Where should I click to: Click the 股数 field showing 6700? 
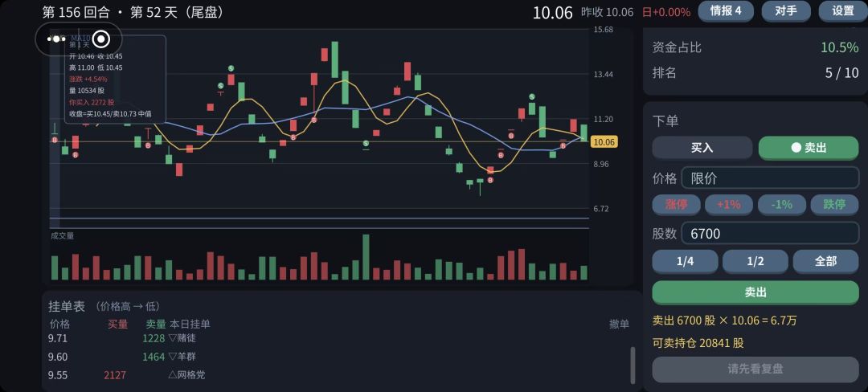tap(770, 233)
